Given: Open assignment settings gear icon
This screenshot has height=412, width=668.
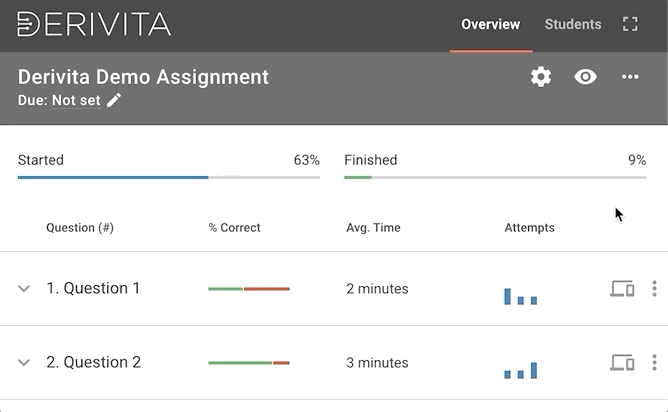Looking at the screenshot, I should coord(541,77).
